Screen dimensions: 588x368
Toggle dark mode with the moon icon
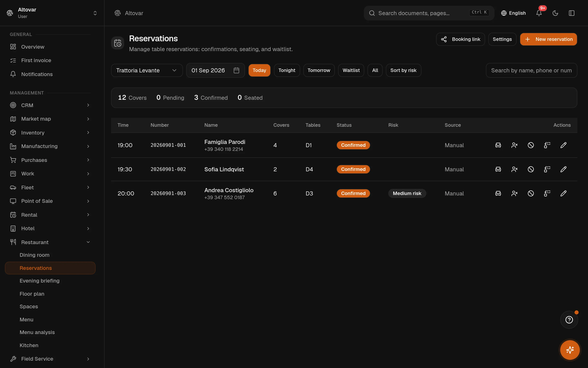(x=555, y=13)
